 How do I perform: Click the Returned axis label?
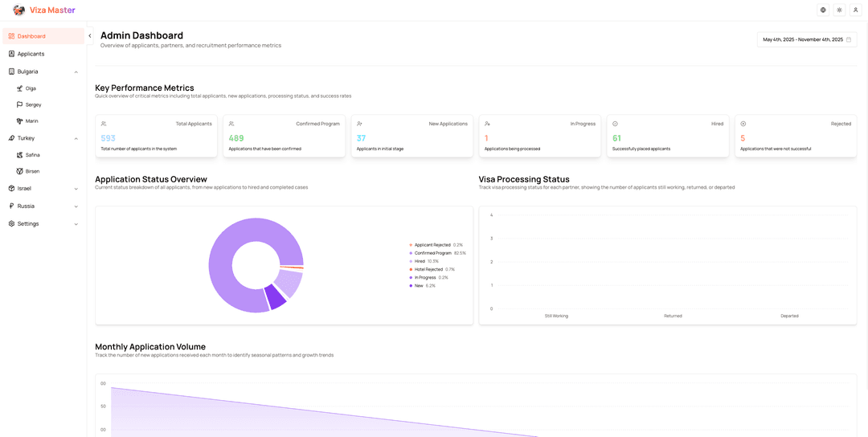(x=673, y=316)
